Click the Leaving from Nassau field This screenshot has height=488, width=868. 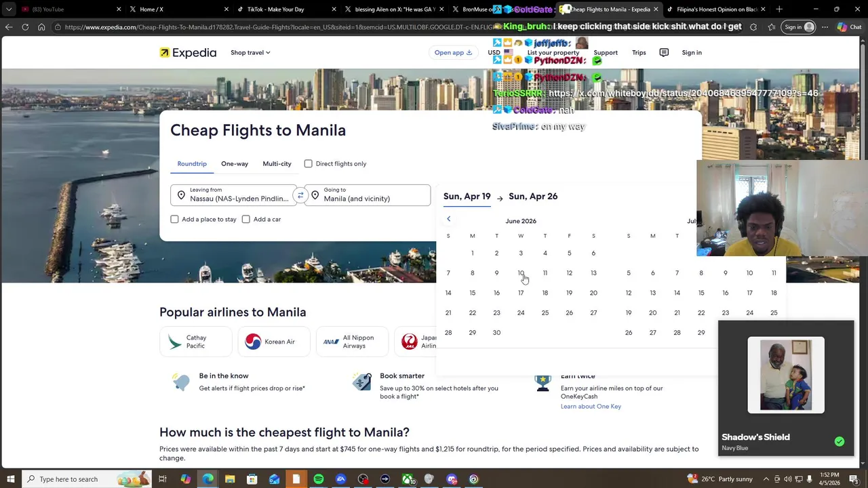tap(233, 195)
